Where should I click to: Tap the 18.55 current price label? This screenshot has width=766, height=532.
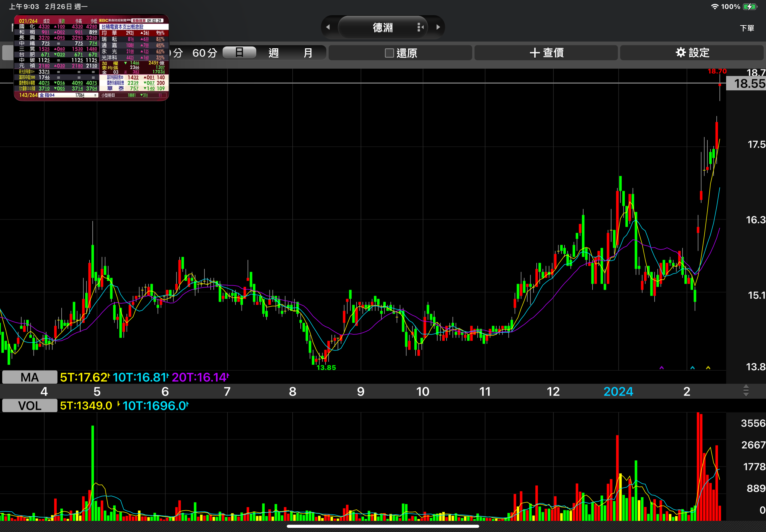746,83
